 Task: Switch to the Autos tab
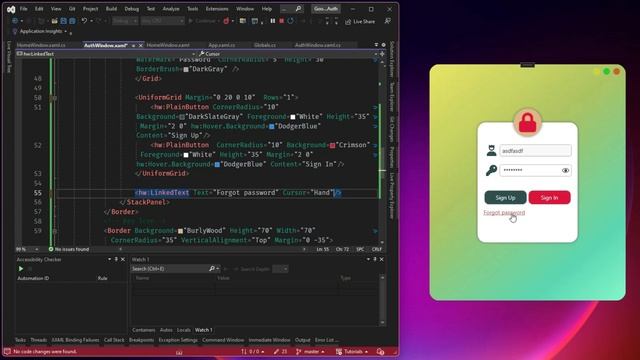click(x=166, y=330)
